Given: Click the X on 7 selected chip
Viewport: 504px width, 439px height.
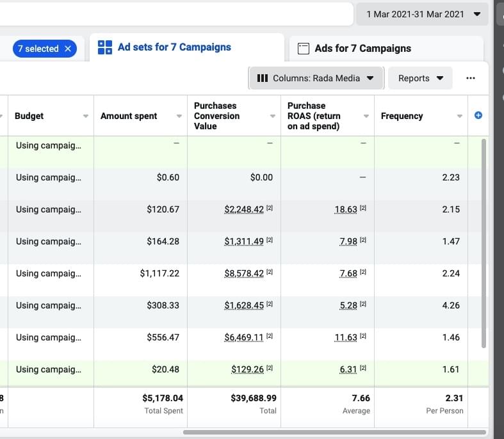Looking at the screenshot, I should point(68,49).
